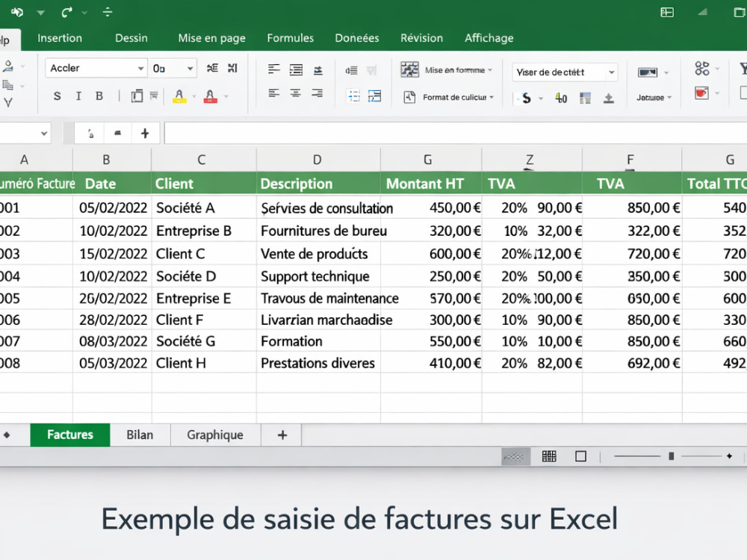Click the redo arrow in title bar
This screenshot has height=560, width=747.
pos(66,13)
